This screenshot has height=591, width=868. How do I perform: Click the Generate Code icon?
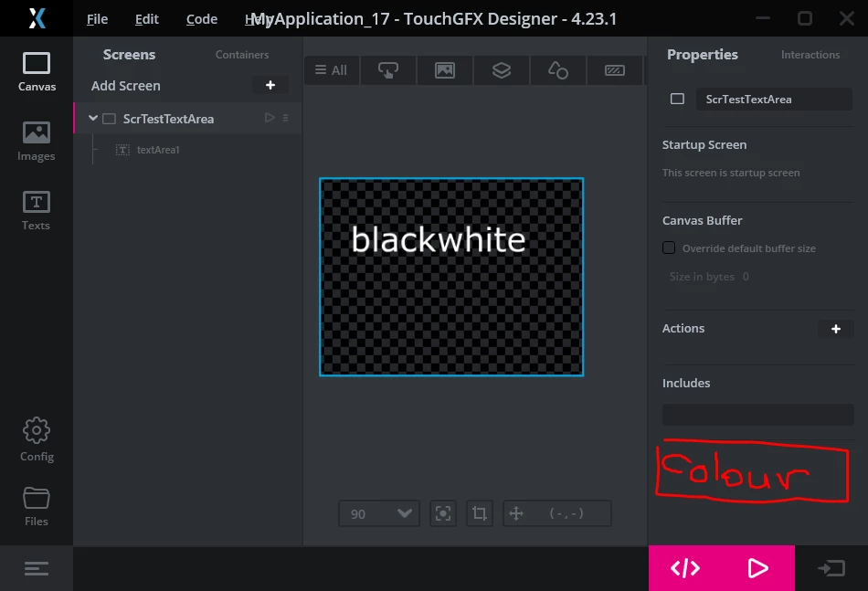coord(685,568)
